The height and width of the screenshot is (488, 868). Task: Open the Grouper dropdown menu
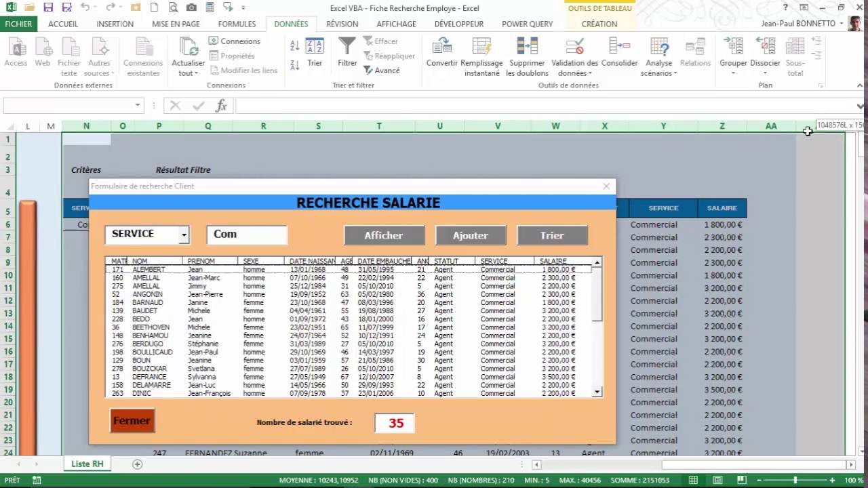(733, 73)
